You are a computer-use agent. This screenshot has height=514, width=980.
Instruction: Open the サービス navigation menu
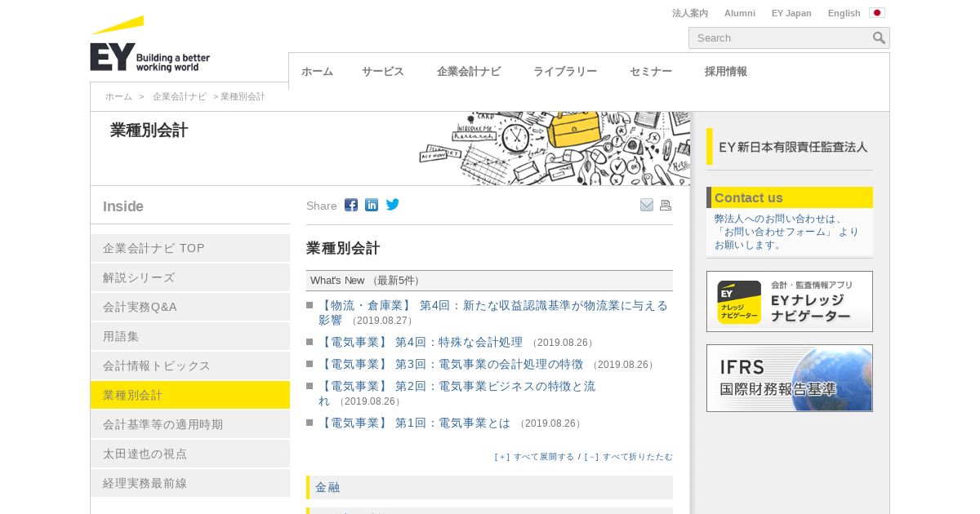[x=383, y=71]
